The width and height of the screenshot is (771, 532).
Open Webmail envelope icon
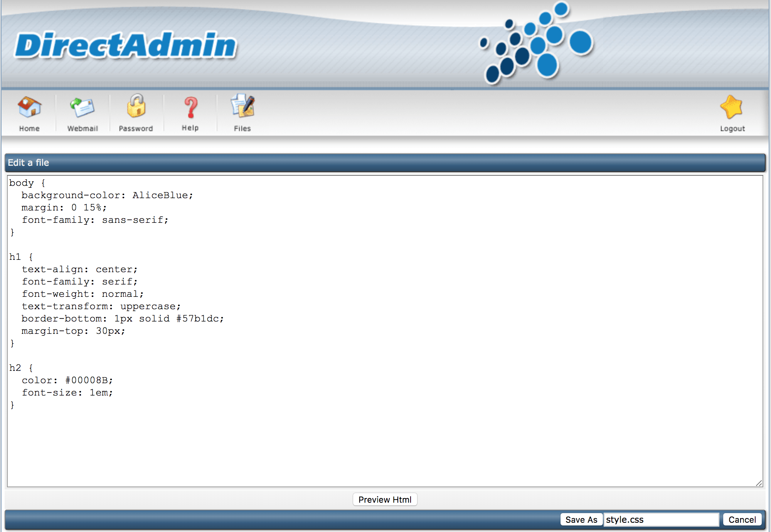point(82,107)
